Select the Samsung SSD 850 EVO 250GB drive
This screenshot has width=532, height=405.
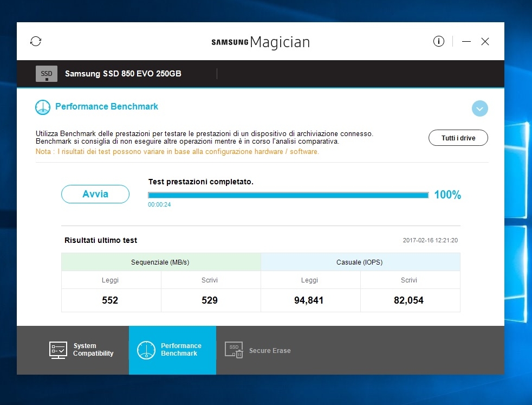(x=123, y=74)
